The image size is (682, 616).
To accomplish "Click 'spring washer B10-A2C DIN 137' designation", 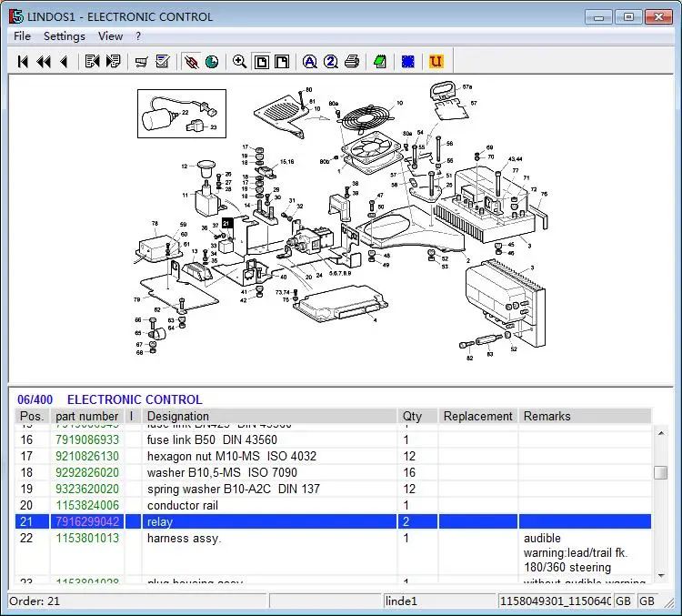I will [233, 489].
